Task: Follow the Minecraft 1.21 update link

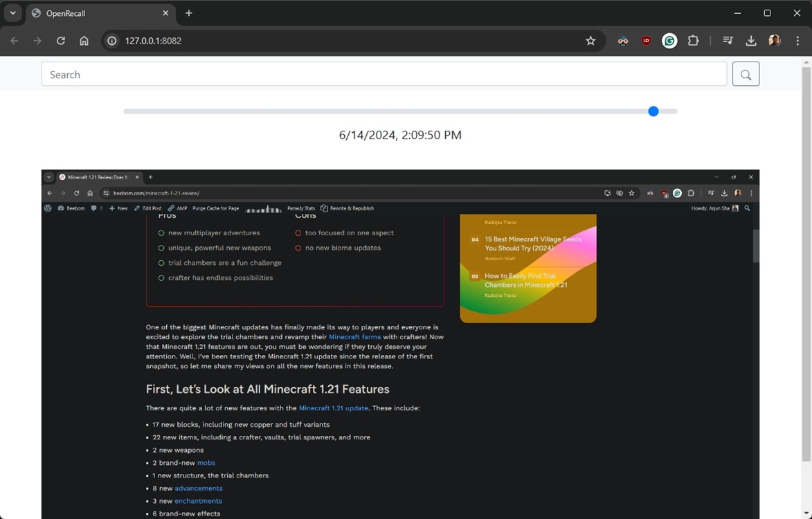Action: tap(333, 408)
